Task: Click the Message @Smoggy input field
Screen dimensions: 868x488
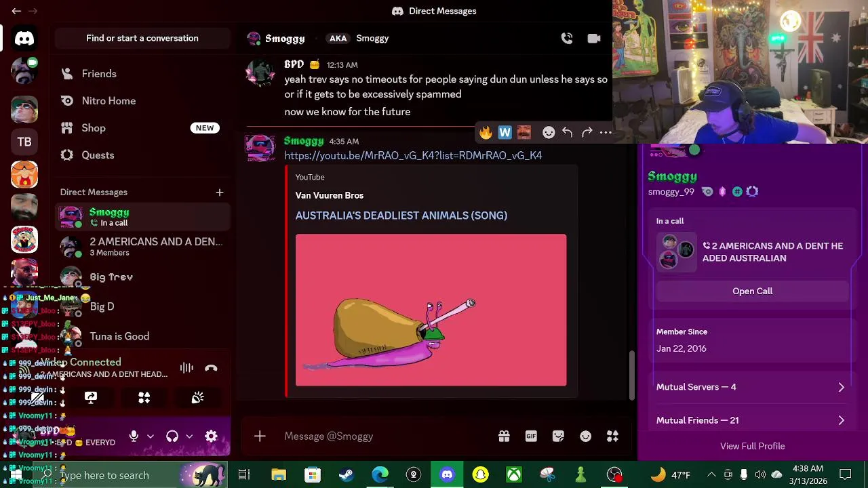Action: [x=387, y=436]
